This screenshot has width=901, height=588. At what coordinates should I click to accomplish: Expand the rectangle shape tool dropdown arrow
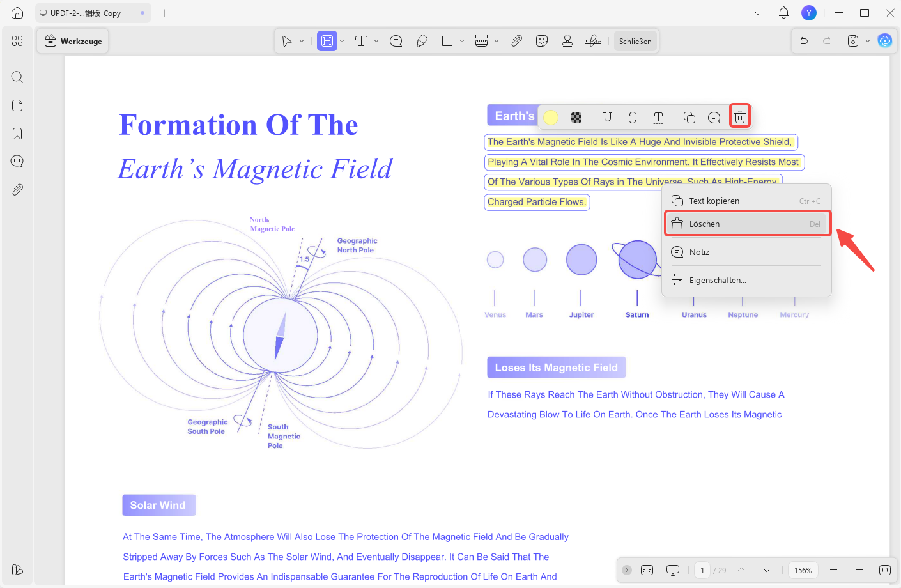click(462, 41)
